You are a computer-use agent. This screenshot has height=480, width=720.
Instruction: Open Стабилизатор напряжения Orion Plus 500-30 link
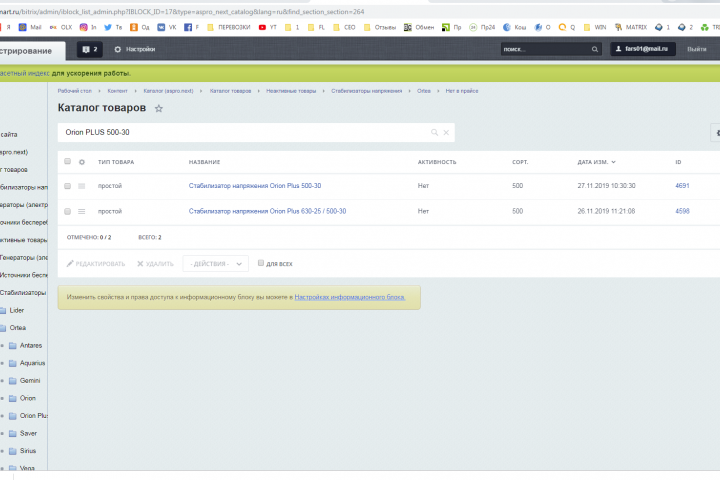[255, 186]
